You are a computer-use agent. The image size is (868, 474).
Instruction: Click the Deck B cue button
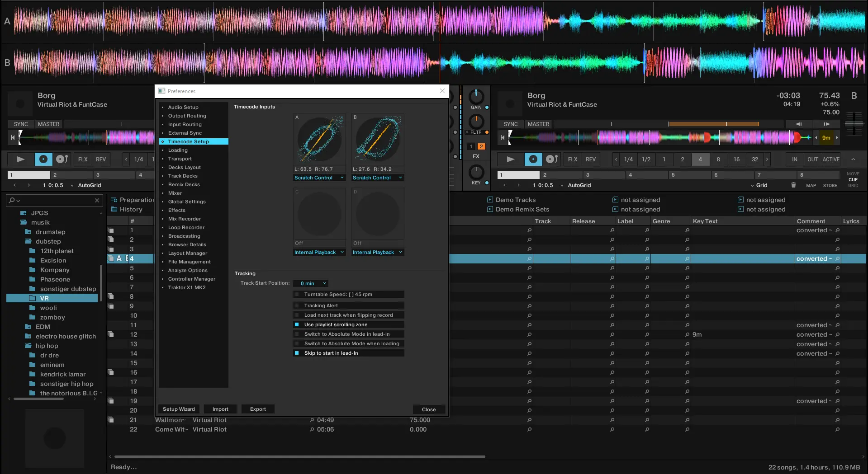click(533, 159)
